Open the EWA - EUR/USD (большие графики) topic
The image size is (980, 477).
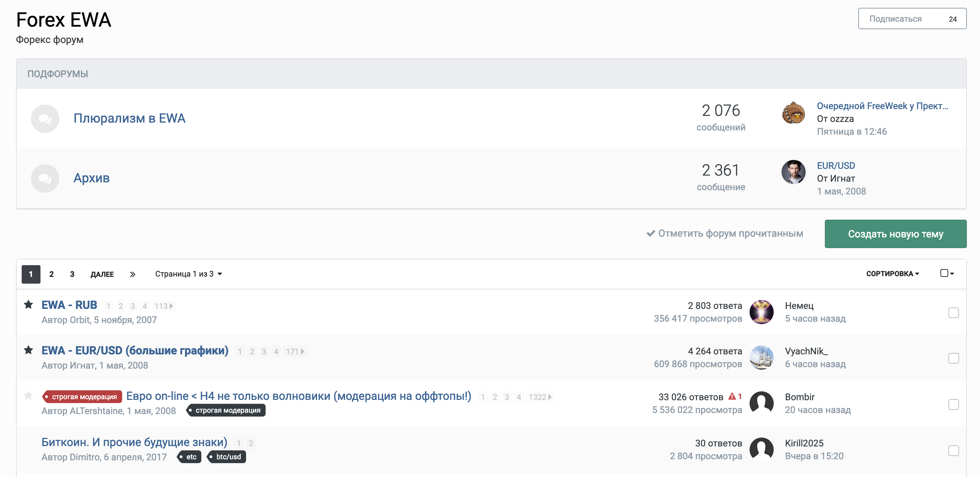tap(135, 350)
